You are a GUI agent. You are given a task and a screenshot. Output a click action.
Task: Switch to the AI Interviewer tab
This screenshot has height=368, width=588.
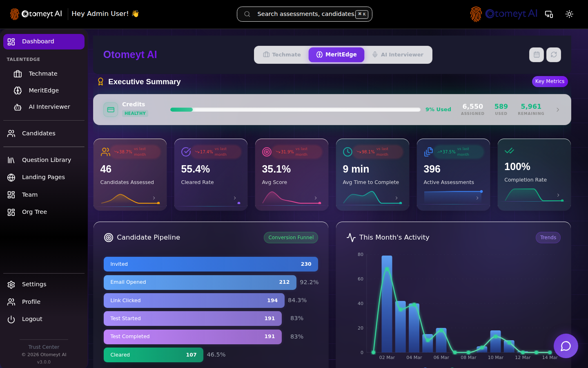[398, 55]
